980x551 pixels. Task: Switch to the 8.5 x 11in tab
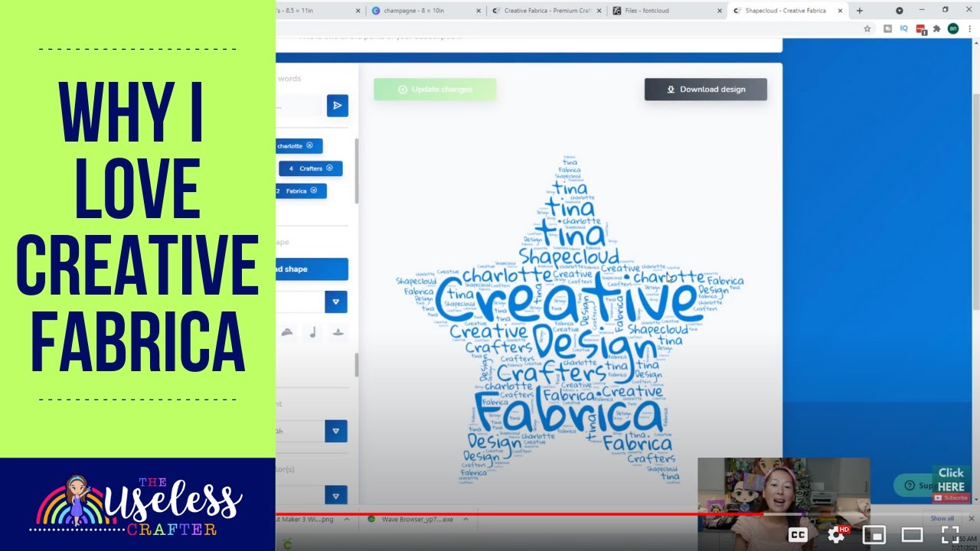click(x=320, y=11)
